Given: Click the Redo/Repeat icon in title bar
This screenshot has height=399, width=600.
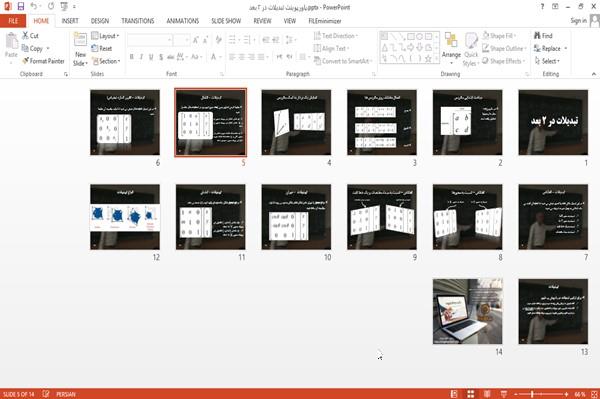Looking at the screenshot, I should 51,6.
